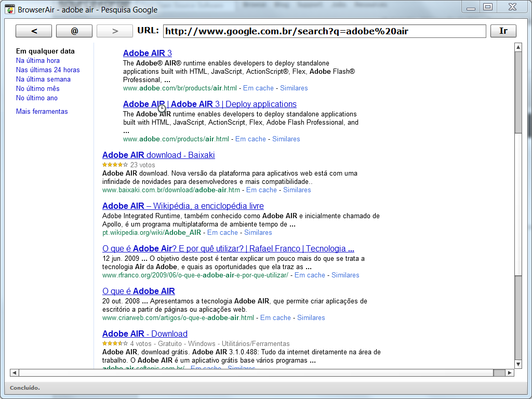Open Em cache for criarweb.com result

pos(275,318)
